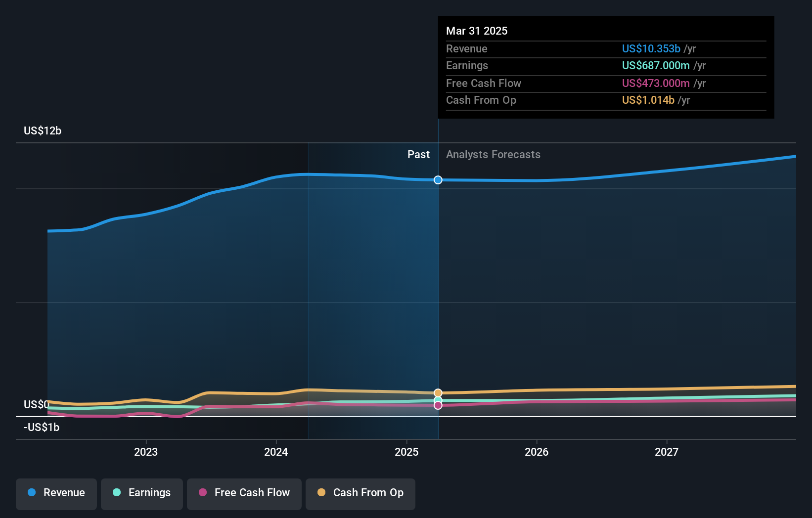Toggle the Free Cash Flow legend button
Image resolution: width=812 pixels, height=518 pixels.
click(x=244, y=494)
